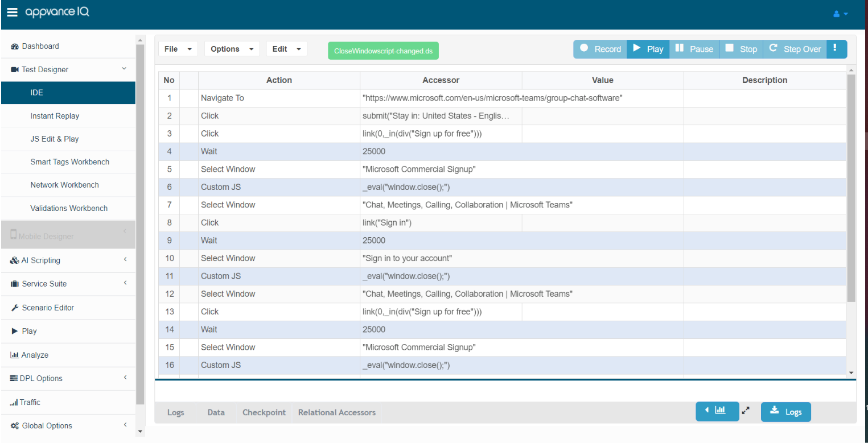Open the user account menu
Viewport: 868px width, 443px height.
841,14
